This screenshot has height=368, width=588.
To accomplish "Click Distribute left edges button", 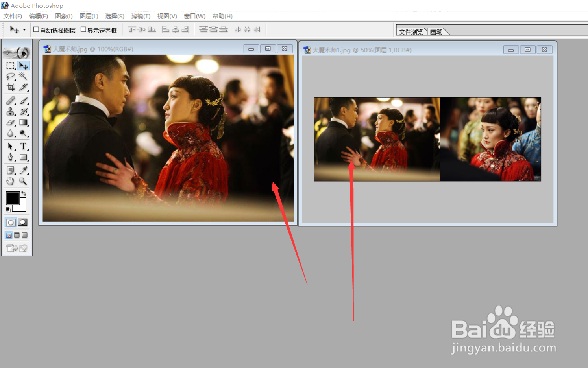I will (237, 29).
